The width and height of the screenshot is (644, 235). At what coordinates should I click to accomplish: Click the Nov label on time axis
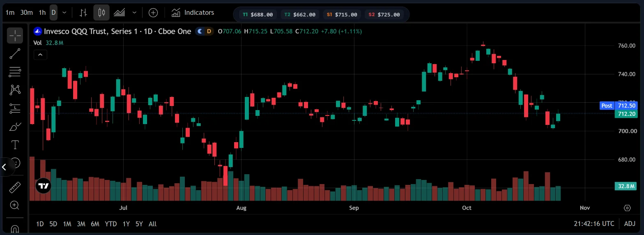(x=585, y=208)
